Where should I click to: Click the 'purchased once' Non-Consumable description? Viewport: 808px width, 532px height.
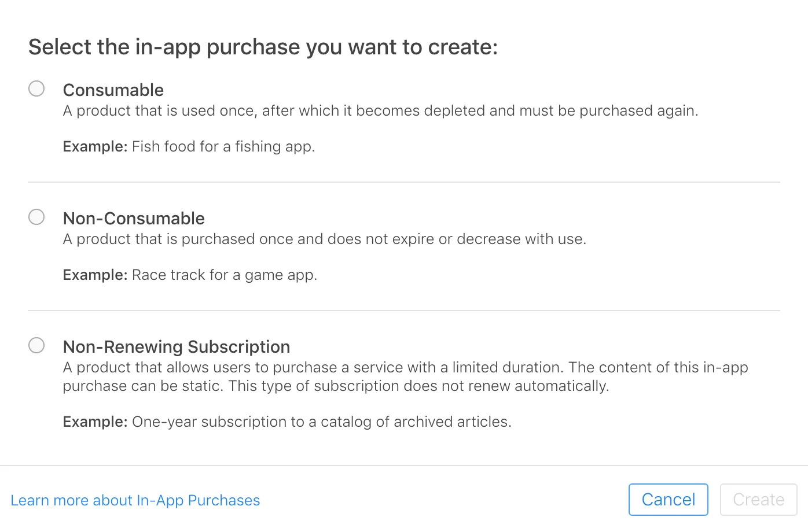click(324, 239)
